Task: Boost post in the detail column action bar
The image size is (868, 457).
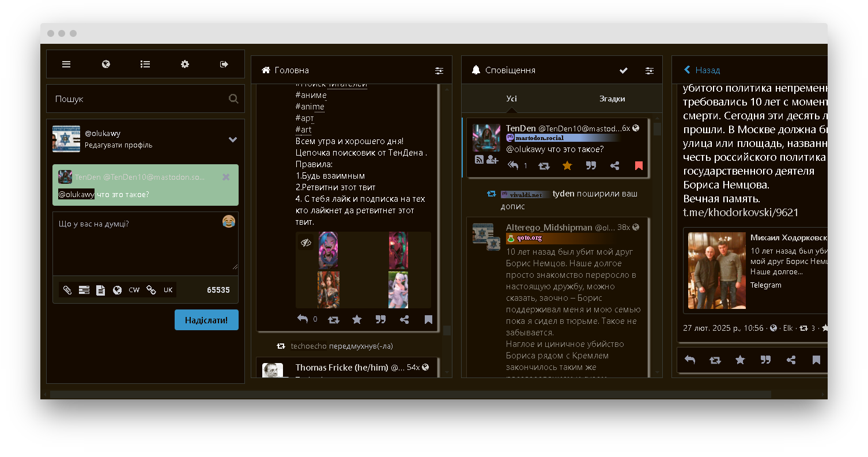Action: coord(715,360)
